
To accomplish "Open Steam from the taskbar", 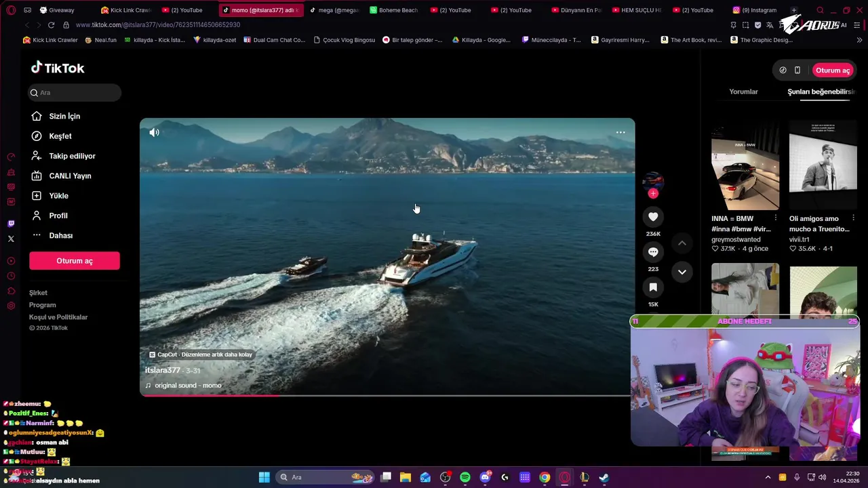I will (604, 477).
